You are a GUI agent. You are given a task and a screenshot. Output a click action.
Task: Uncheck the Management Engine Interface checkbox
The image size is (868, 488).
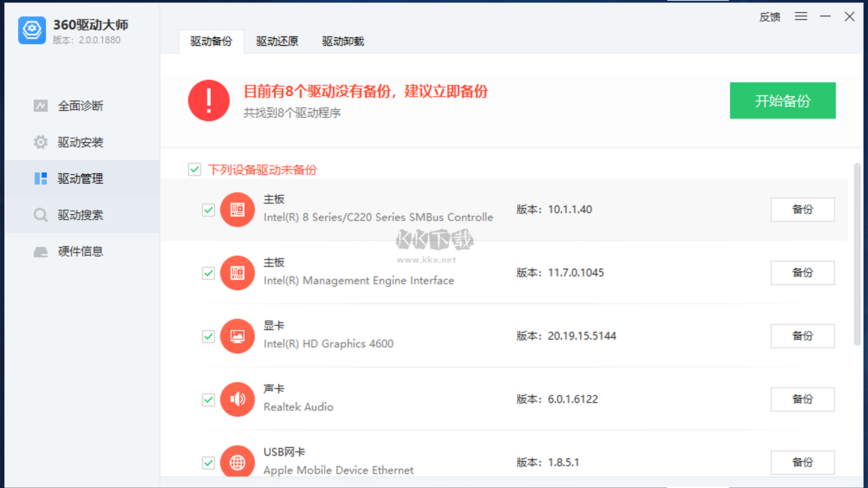coord(209,273)
